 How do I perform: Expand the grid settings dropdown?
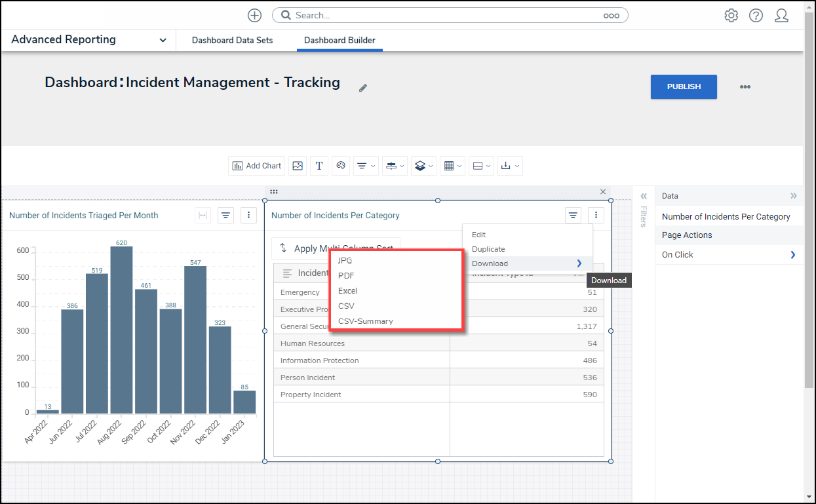coord(452,166)
